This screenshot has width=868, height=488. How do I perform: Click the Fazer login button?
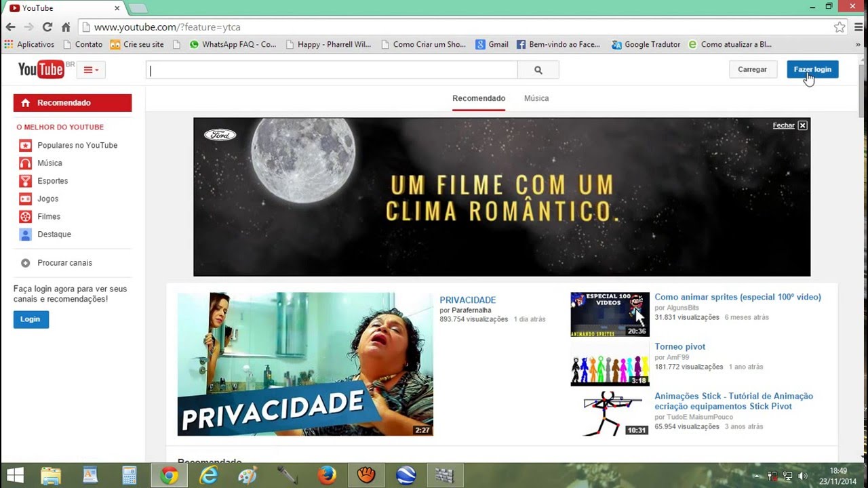(x=812, y=69)
